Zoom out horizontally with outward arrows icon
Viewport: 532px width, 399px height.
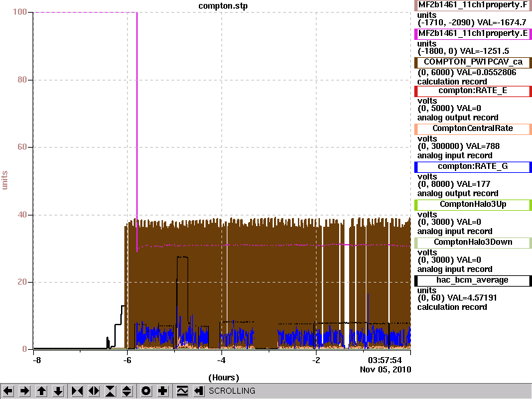(94, 391)
